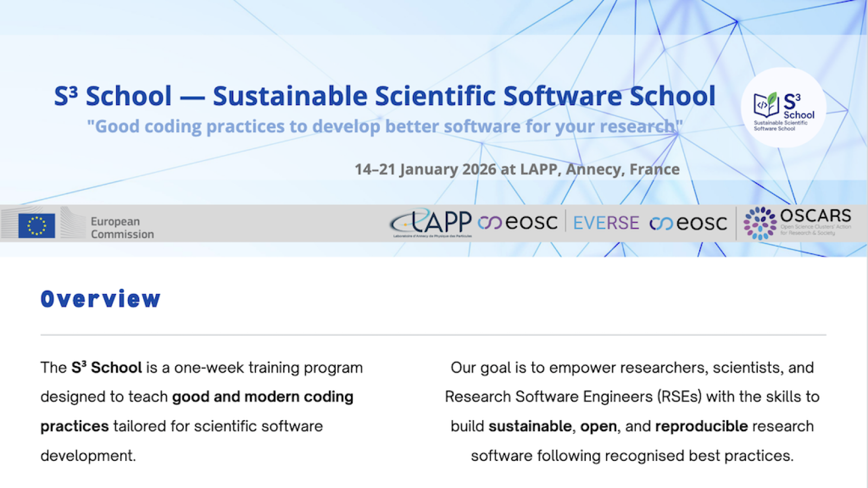Click the eosc logo between LAPP and EVERSE
Image resolution: width=868 pixels, height=488 pixels.
pyautogui.click(x=518, y=222)
